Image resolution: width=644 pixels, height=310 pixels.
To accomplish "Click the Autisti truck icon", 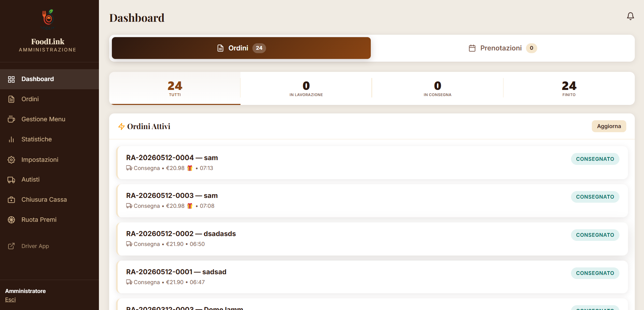I will (11, 180).
